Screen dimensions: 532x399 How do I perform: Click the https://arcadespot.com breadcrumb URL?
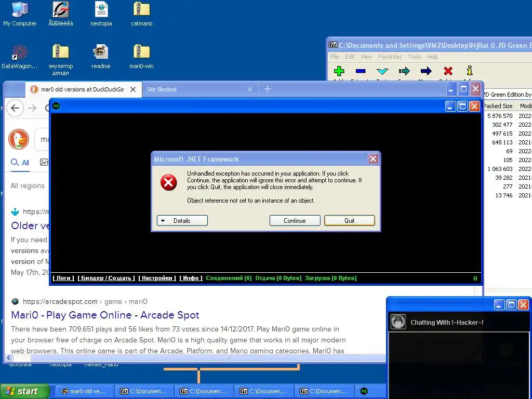pyautogui.click(x=60, y=302)
